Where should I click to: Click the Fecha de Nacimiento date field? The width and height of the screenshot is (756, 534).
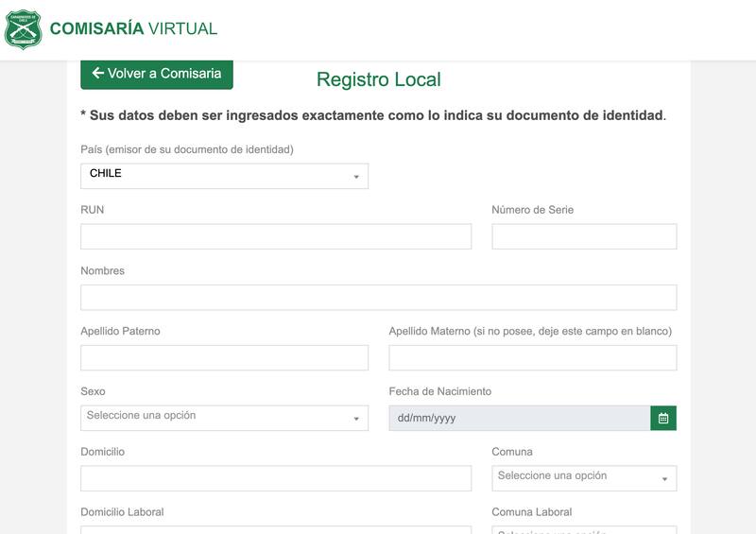tap(519, 418)
